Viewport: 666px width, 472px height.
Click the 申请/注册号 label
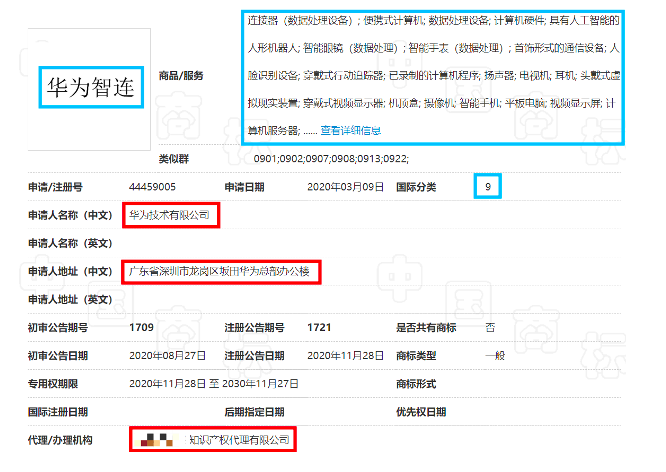coord(55,187)
